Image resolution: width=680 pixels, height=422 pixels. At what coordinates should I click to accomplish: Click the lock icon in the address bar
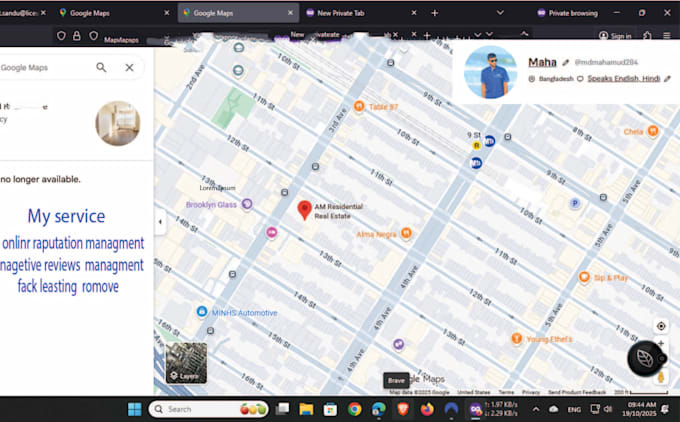(x=77, y=36)
